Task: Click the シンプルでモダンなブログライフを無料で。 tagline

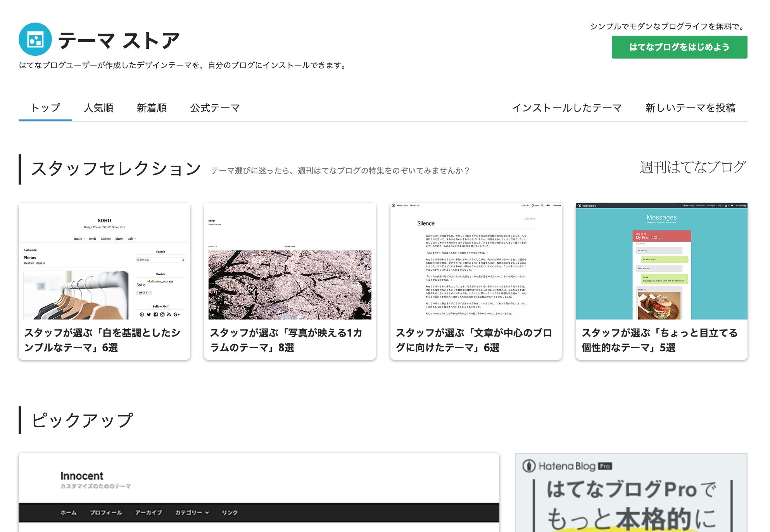Action: [668, 26]
